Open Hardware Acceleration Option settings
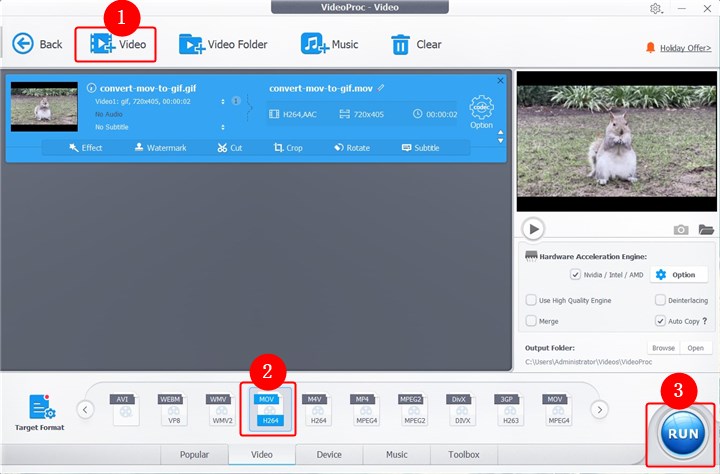Viewport: 720px width, 474px height. (679, 275)
